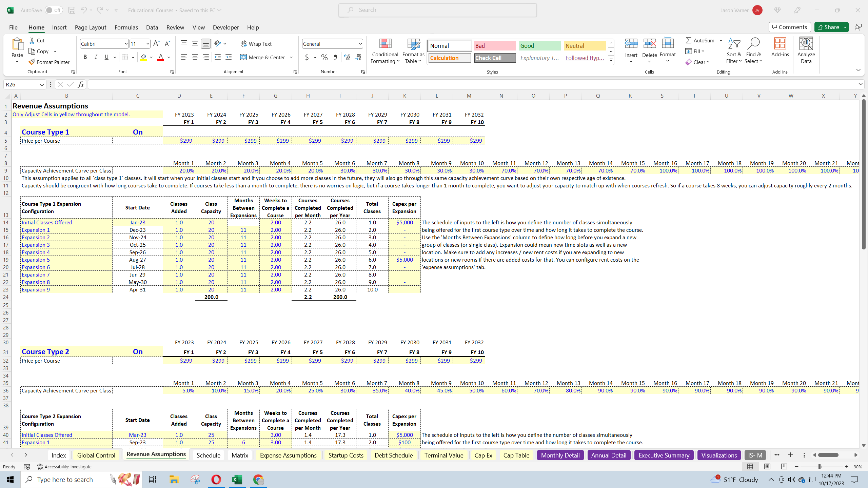This screenshot has width=868, height=488.
Task: Click the Delete cells icon
Action: pyautogui.click(x=649, y=44)
